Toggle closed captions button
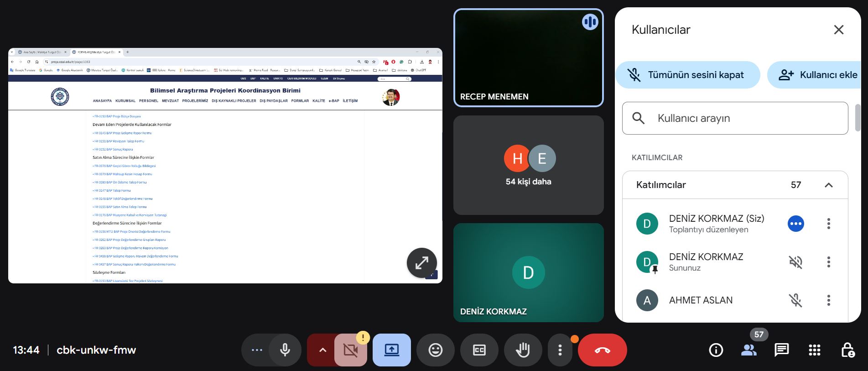 coord(479,350)
